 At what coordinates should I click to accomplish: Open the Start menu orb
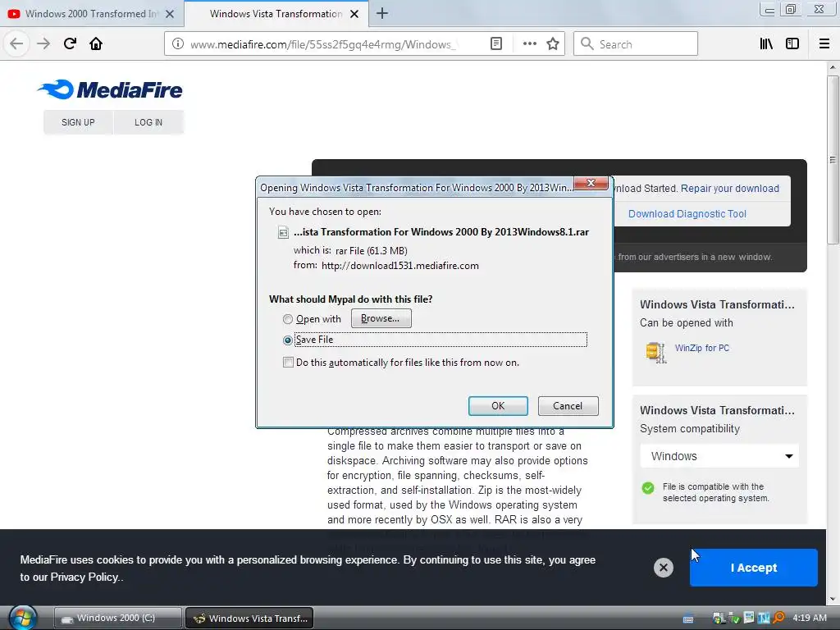click(22, 618)
